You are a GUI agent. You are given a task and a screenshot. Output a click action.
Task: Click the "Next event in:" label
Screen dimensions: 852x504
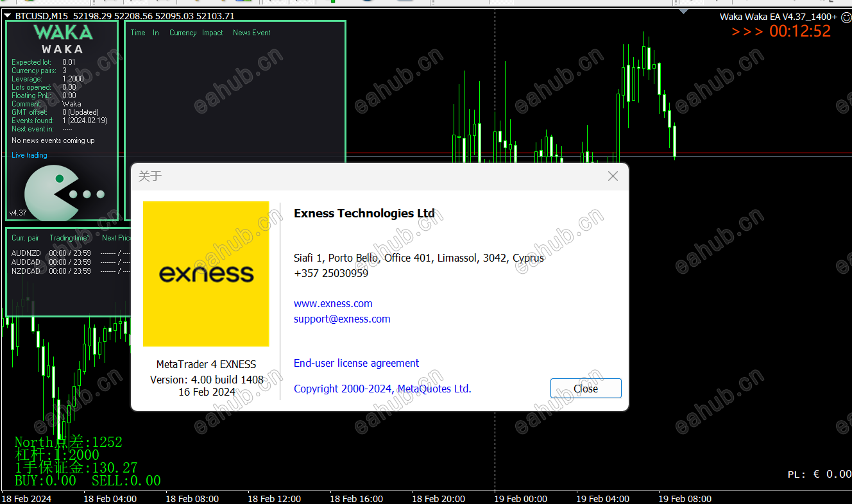33,129
